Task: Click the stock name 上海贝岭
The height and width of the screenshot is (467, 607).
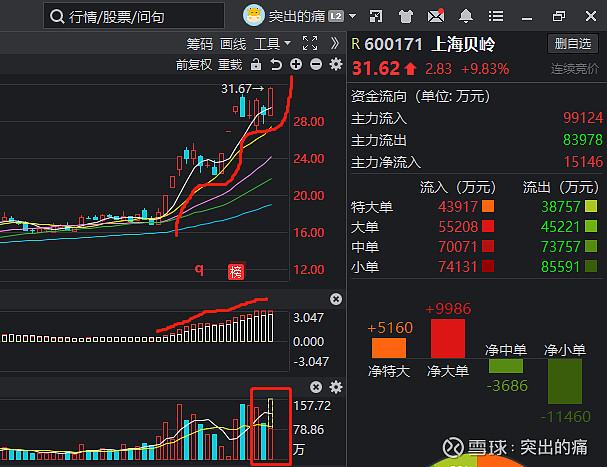Action: (x=463, y=44)
